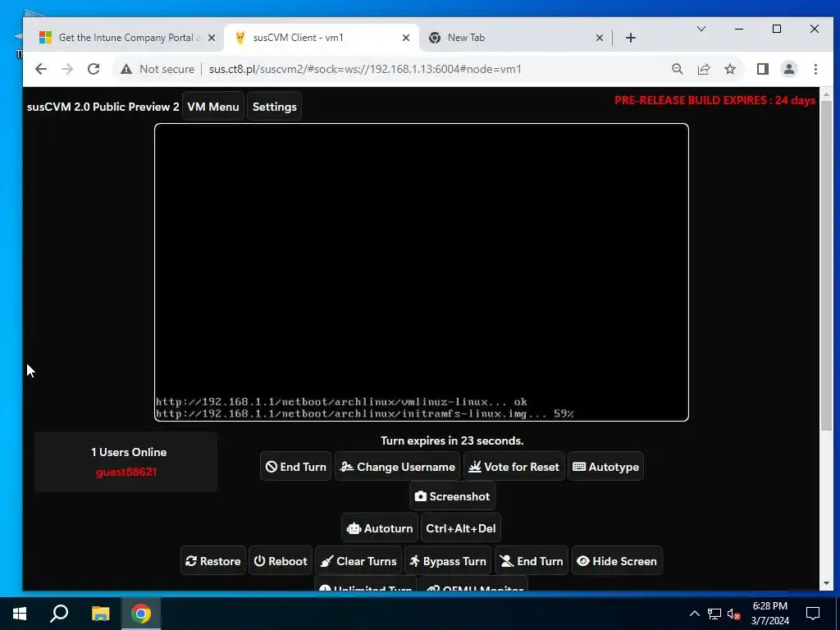The height and width of the screenshot is (630, 840).
Task: Open the VM Menu
Action: 213,107
